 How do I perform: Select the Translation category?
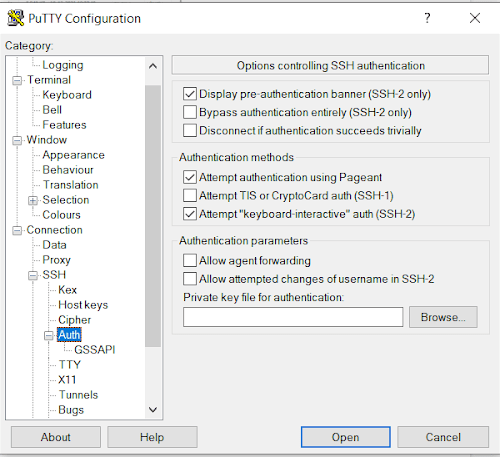[70, 185]
